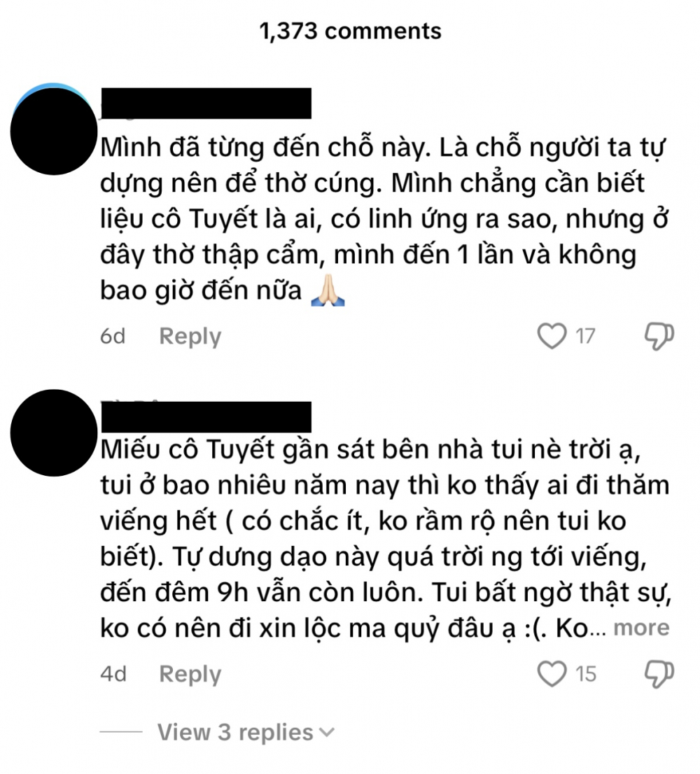
Task: Expand 'View 3 replies' thread
Action: pos(235,732)
